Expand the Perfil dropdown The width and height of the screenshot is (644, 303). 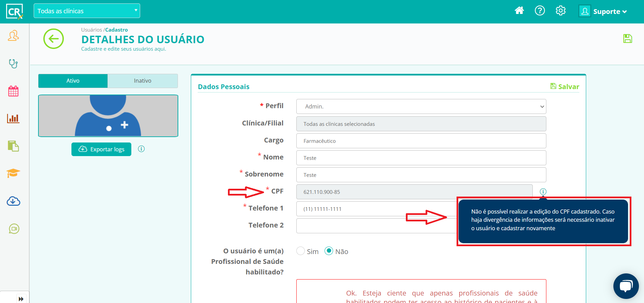421,106
